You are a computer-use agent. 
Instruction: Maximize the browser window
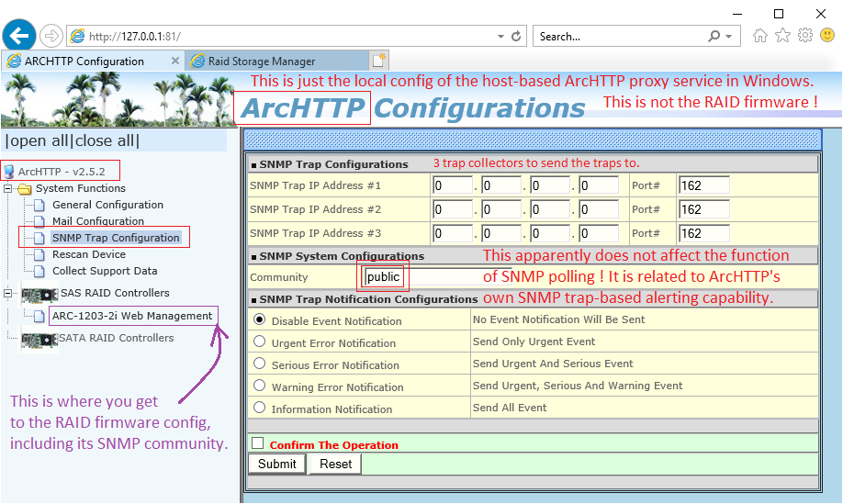(779, 14)
